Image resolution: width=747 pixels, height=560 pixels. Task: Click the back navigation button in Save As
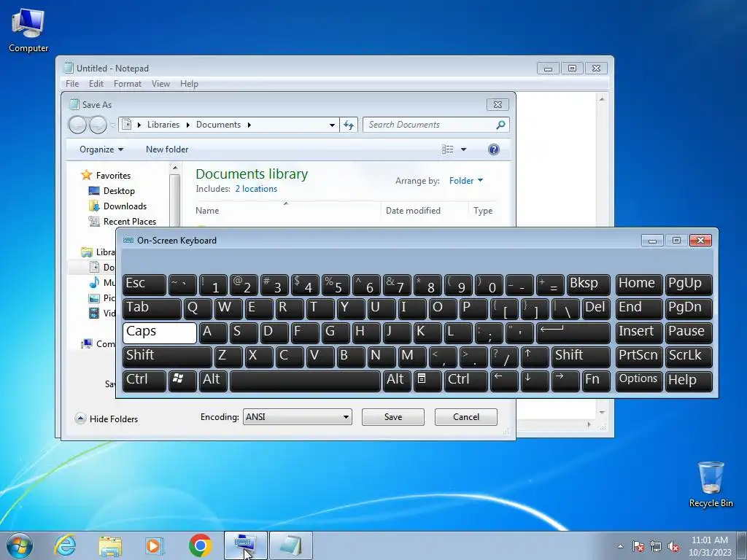pos(77,125)
